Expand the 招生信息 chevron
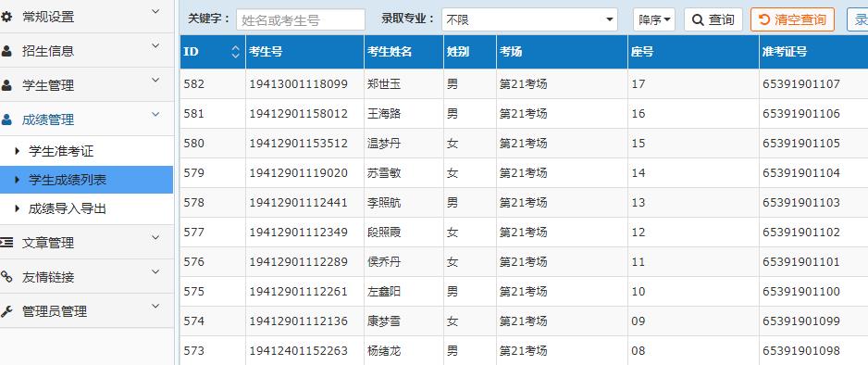Viewport: 868px width, 365px height. click(155, 46)
